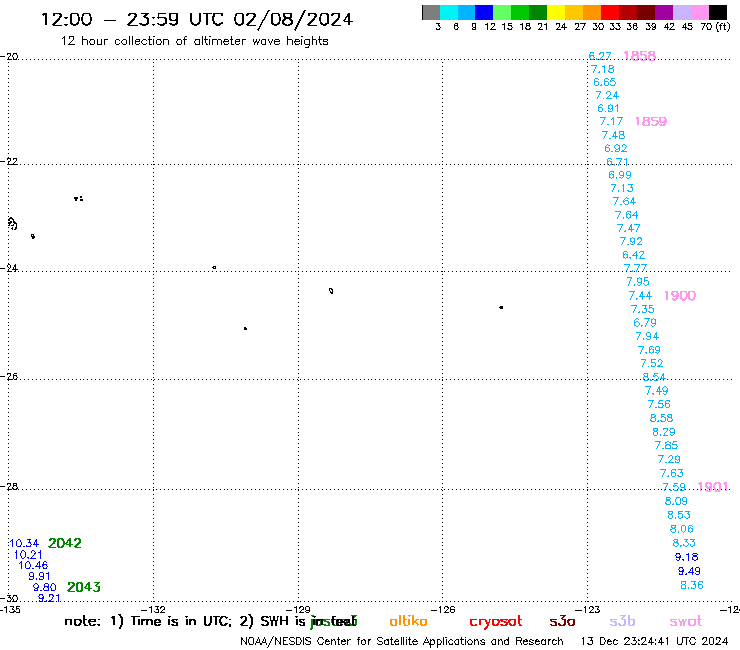Screen dimensions: 740x650
Task: Select the NOAA/NESDIS credit line
Action: (x=402, y=642)
